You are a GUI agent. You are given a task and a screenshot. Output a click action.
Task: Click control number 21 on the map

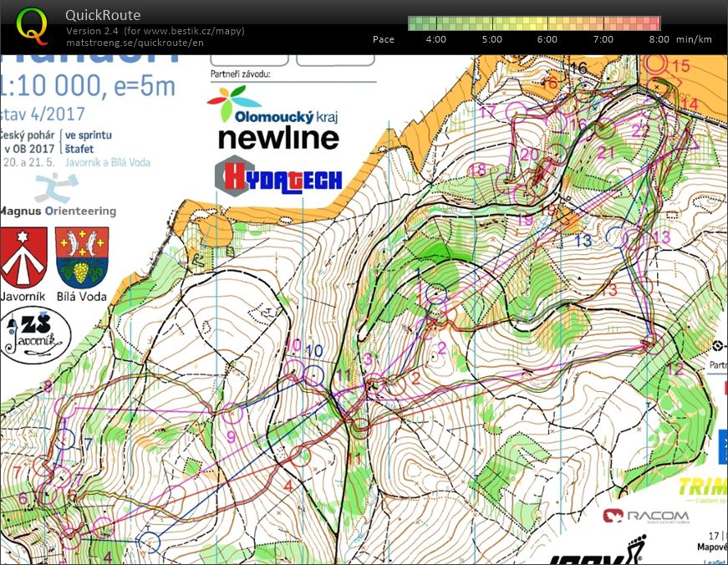(x=606, y=152)
